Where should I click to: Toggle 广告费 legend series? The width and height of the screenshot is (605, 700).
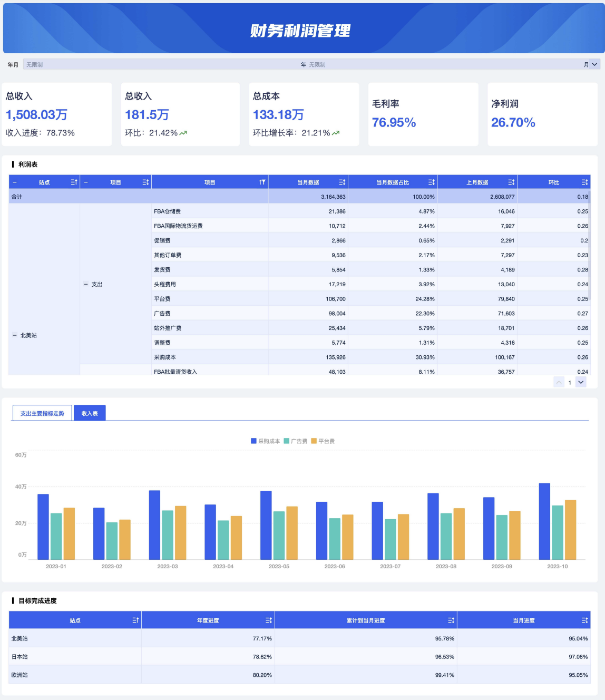pos(296,441)
